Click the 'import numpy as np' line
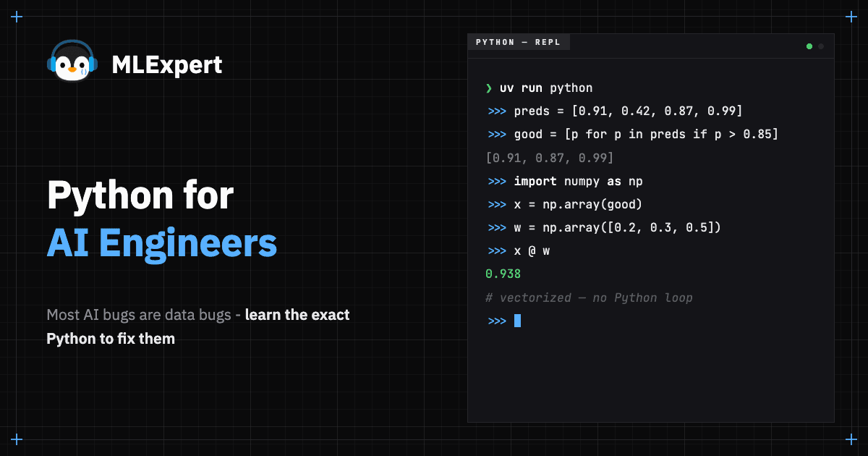 tap(578, 181)
